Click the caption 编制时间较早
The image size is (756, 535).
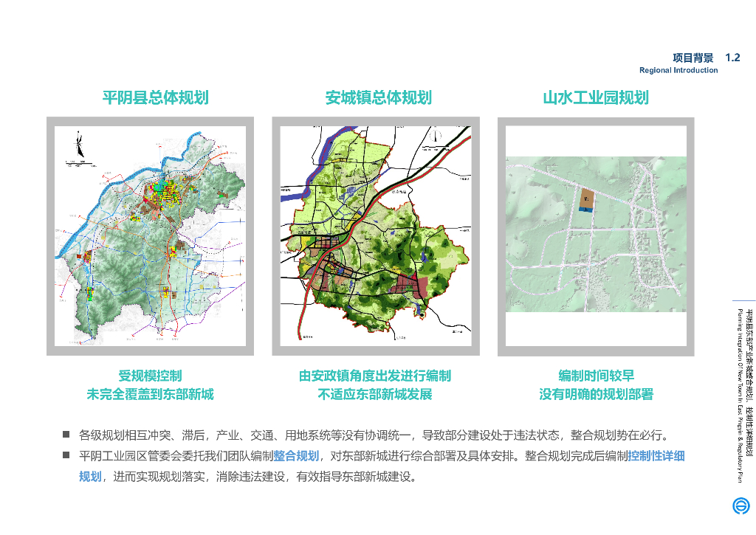click(x=596, y=376)
